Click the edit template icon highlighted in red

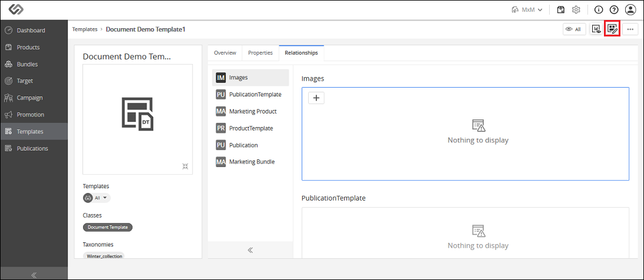click(x=612, y=29)
